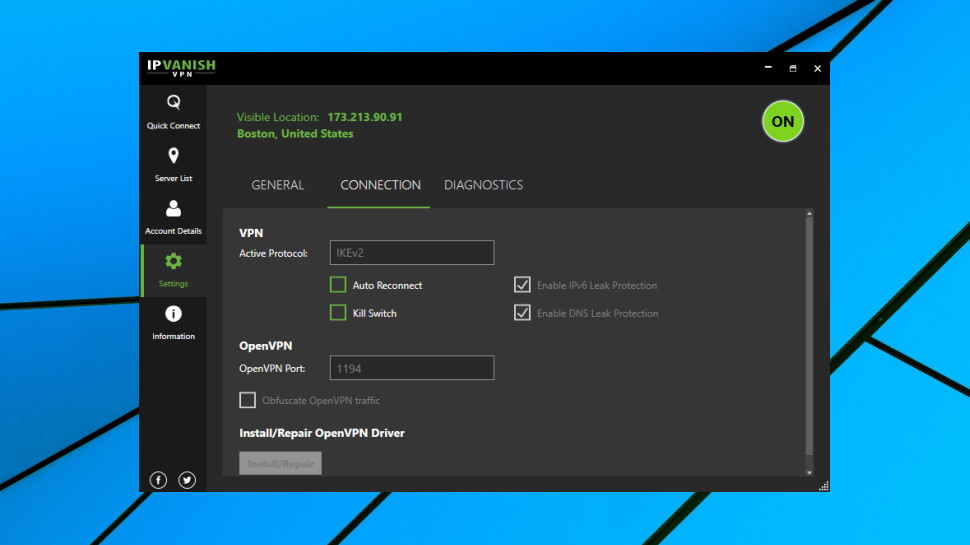Screen dimensions: 970x545
Task: Click the scrollbar down arrow
Action: [x=809, y=473]
